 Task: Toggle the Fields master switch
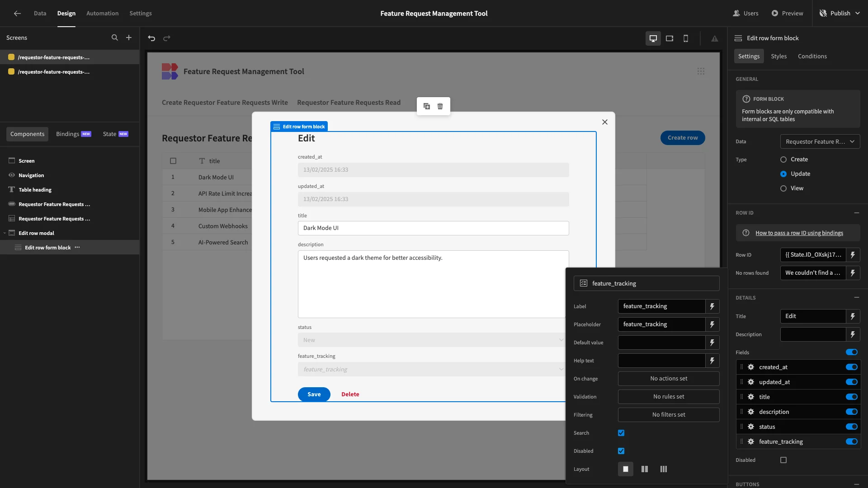pos(852,352)
